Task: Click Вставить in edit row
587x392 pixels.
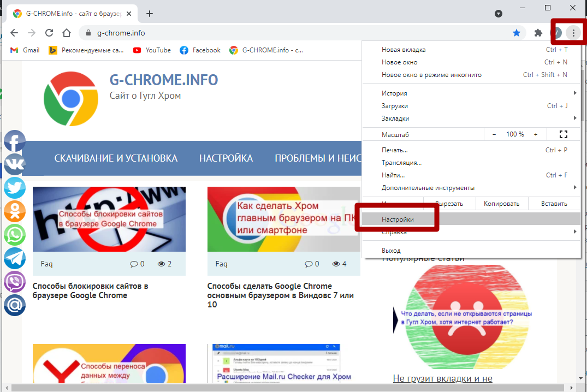Action: (554, 204)
